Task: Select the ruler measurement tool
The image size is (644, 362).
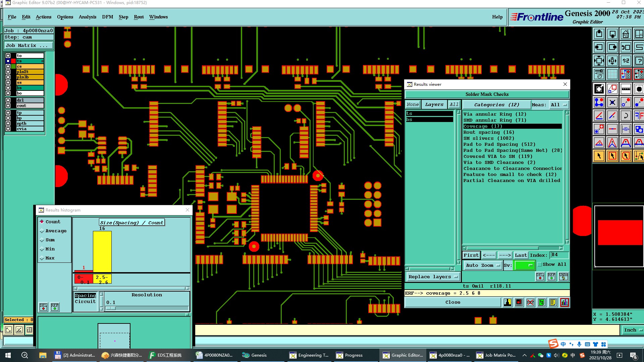Action: click(x=626, y=89)
